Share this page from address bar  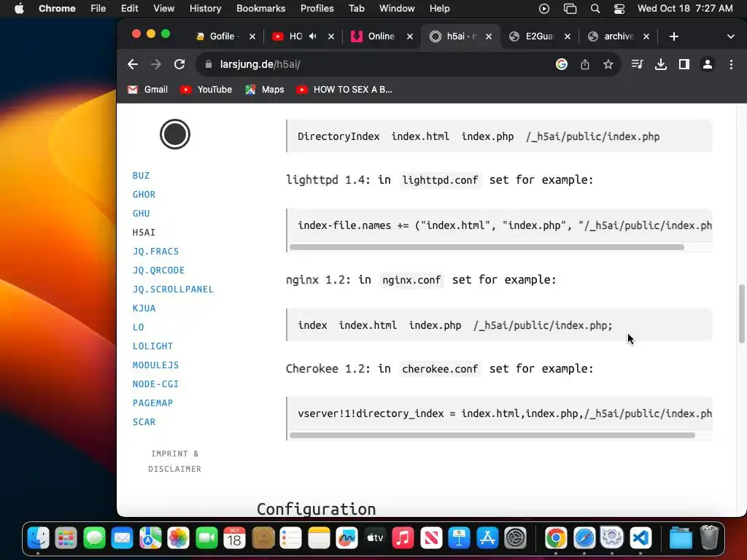[x=585, y=64]
